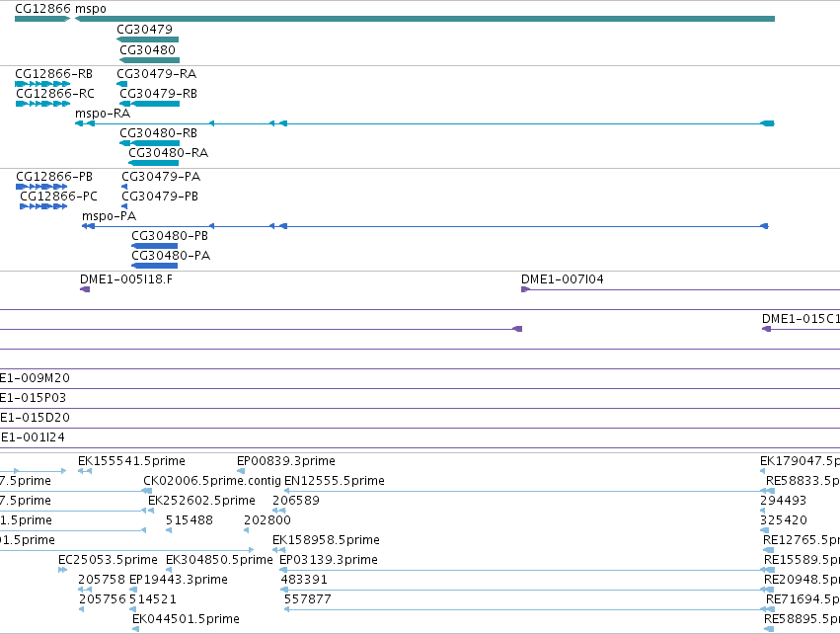Select EST EP00839.3prime
840x634 pixels.
click(241, 471)
